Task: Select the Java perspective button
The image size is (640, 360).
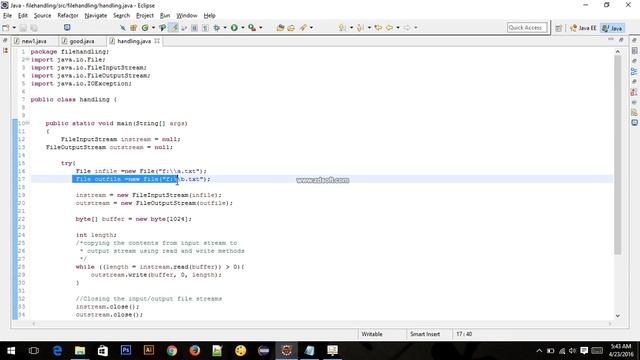Action: 612,28
